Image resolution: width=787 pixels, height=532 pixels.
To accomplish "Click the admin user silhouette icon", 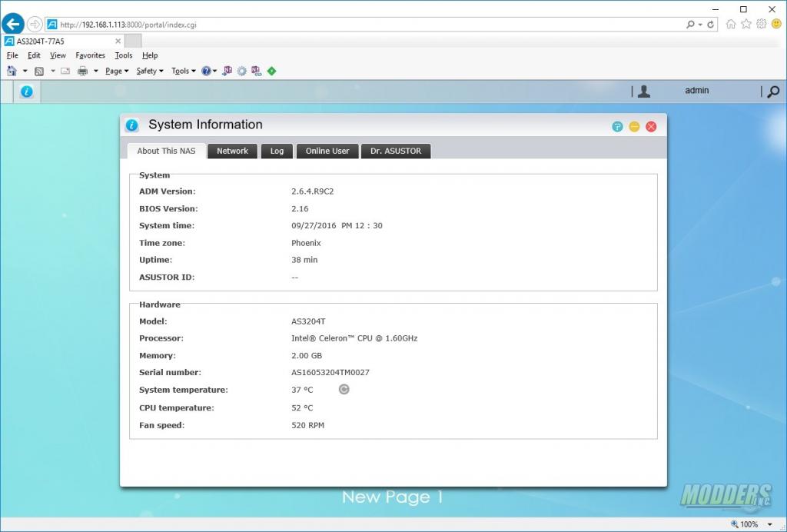I will (644, 91).
